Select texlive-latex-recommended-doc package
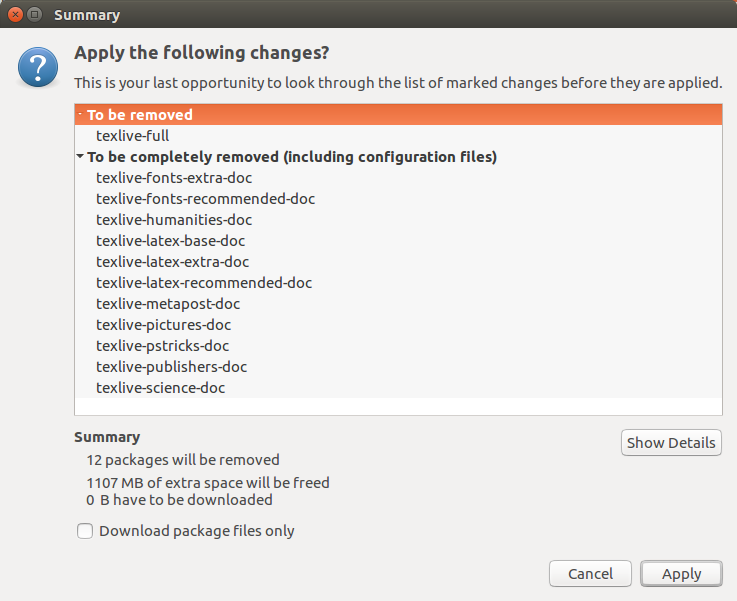 [x=204, y=283]
